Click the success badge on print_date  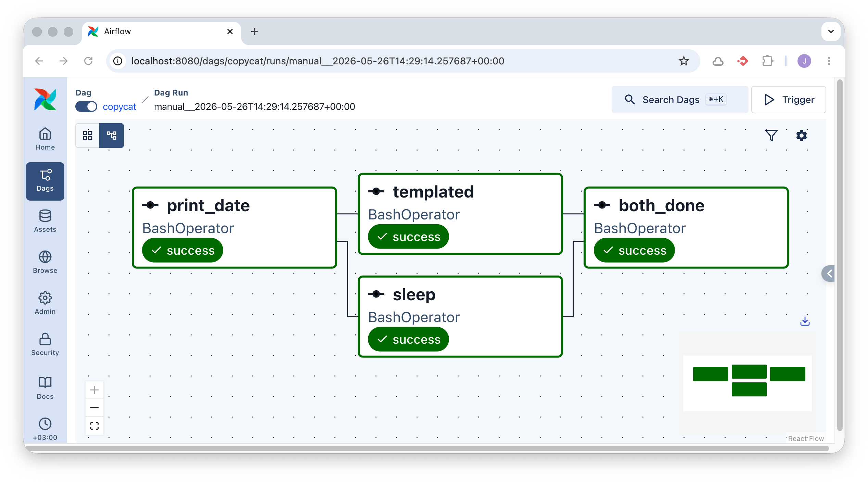click(182, 250)
